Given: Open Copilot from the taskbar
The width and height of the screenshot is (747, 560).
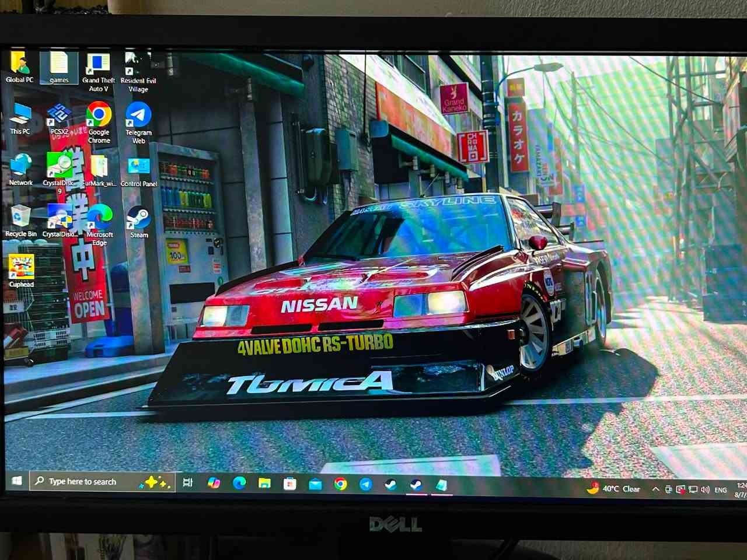Looking at the screenshot, I should point(214,482).
